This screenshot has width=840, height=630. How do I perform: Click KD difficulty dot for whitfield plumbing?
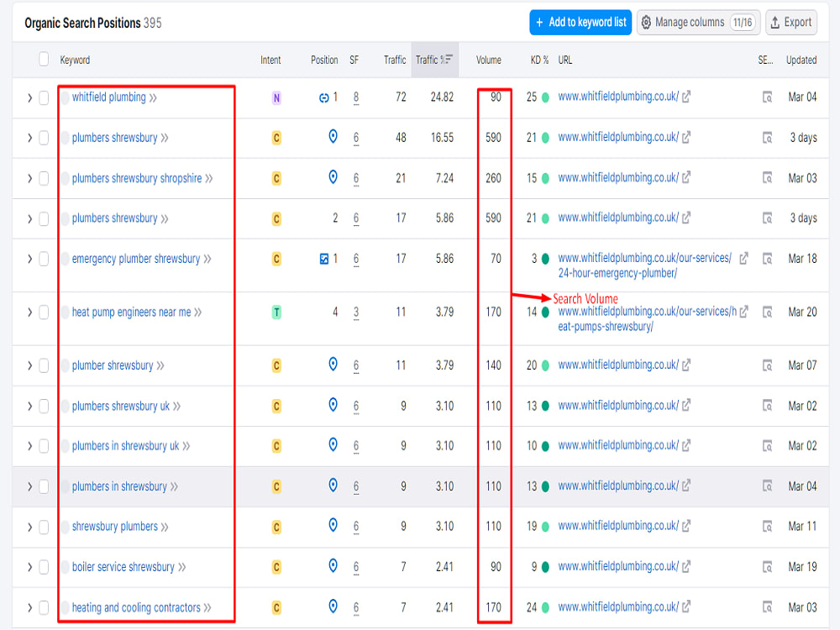pos(545,97)
